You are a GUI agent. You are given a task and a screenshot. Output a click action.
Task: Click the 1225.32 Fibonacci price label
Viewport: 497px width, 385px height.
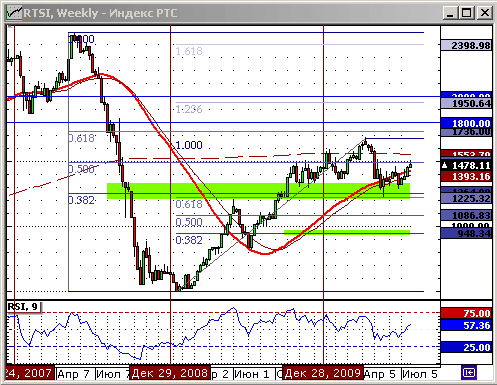point(467,199)
